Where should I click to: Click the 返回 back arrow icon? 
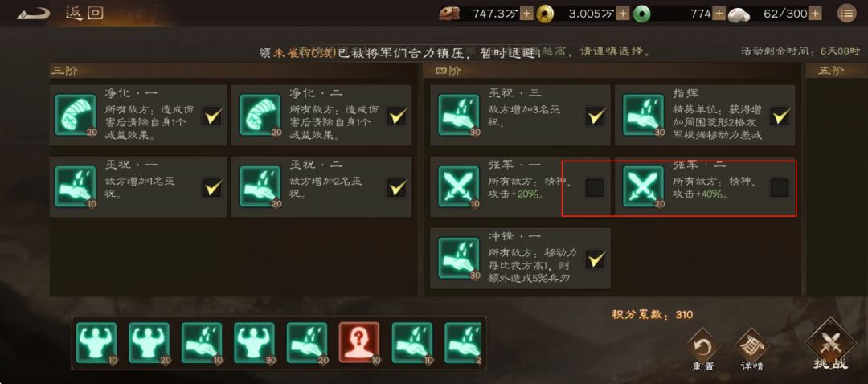tap(33, 14)
